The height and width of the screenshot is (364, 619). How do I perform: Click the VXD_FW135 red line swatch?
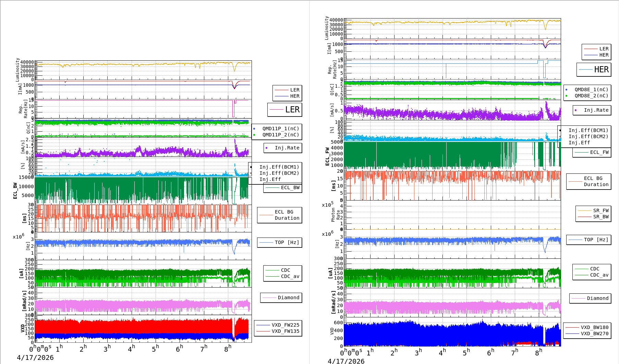click(x=263, y=331)
